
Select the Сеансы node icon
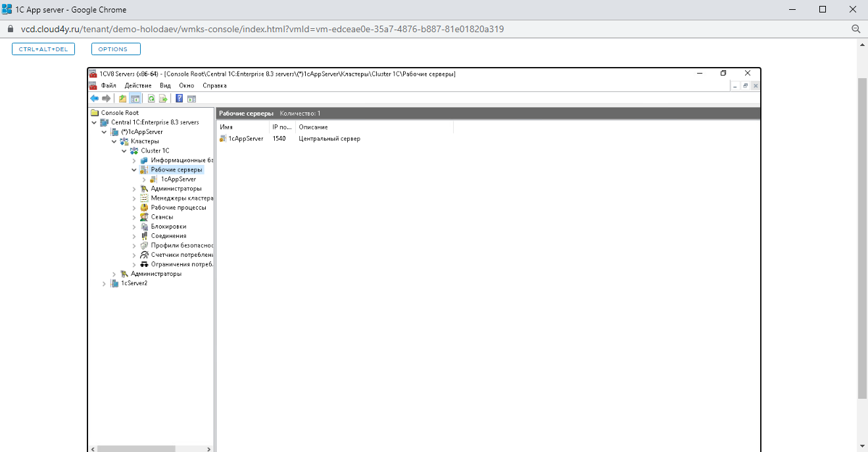point(145,217)
